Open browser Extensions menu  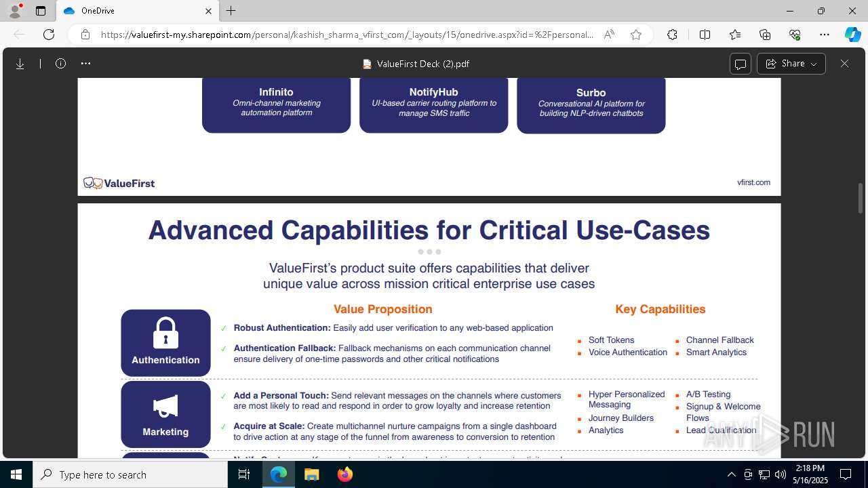(x=672, y=35)
